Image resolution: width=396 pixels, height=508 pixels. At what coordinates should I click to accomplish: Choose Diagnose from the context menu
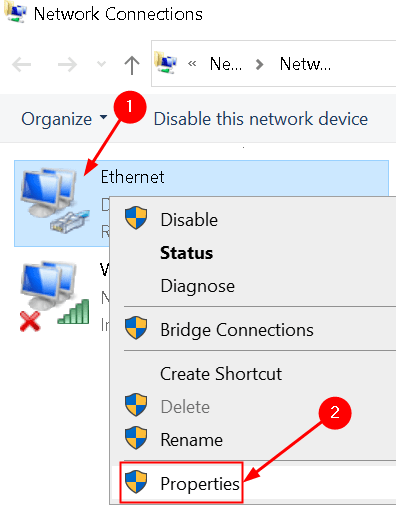[x=198, y=286]
